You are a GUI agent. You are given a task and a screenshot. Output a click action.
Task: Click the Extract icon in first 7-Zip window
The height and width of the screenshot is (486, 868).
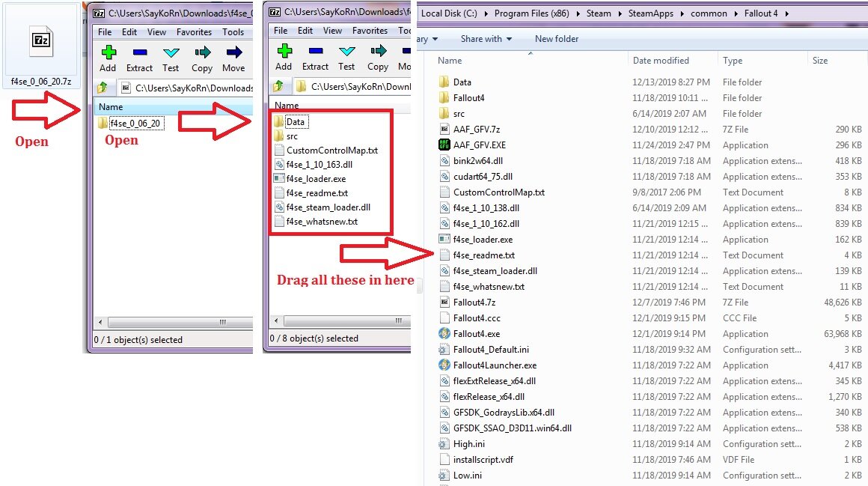click(139, 52)
